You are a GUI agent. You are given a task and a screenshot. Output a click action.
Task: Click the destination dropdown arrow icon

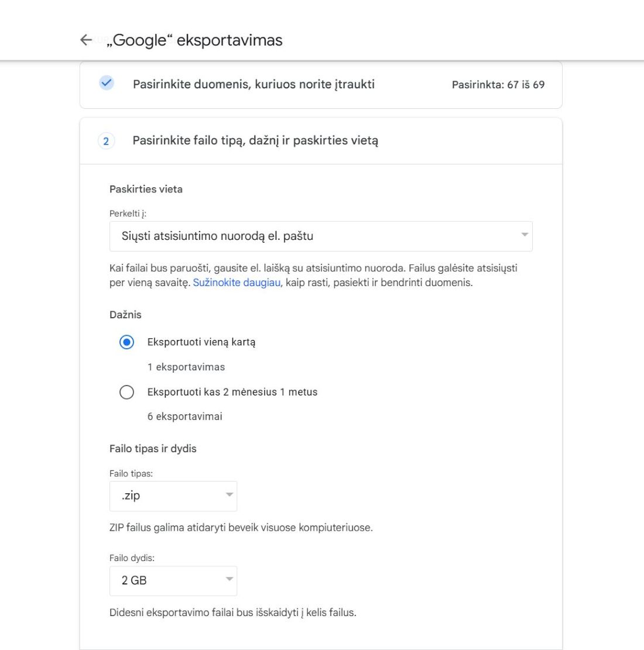[x=525, y=235]
